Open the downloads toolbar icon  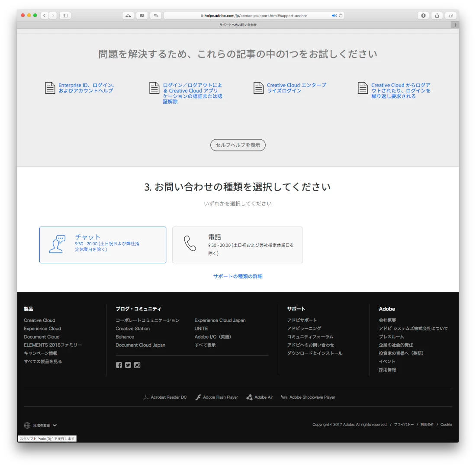(x=423, y=16)
